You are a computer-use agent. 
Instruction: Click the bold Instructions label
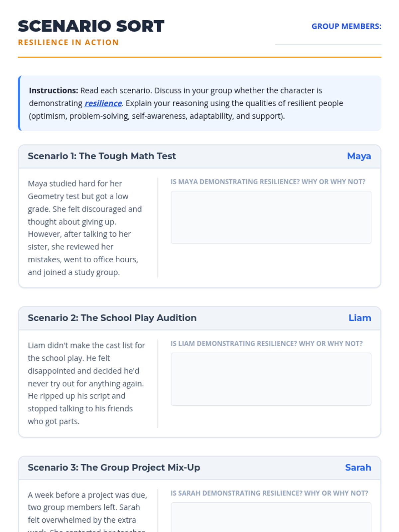coord(54,91)
